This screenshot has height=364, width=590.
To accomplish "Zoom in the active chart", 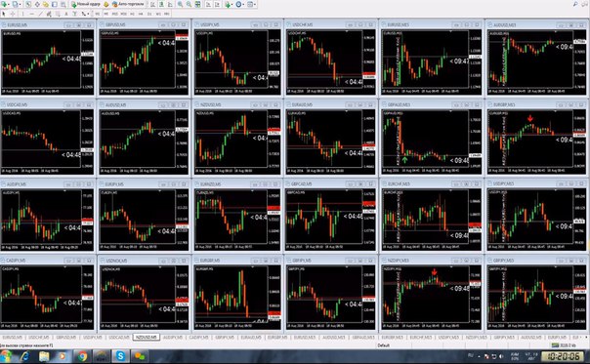I will pyautogui.click(x=181, y=5).
